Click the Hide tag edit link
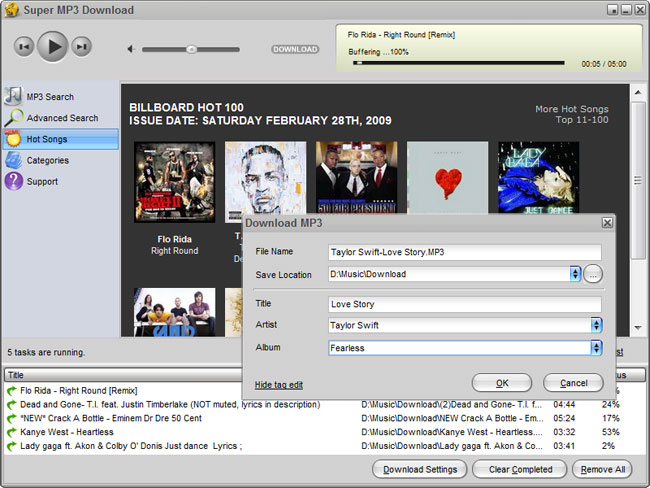 coord(279,385)
